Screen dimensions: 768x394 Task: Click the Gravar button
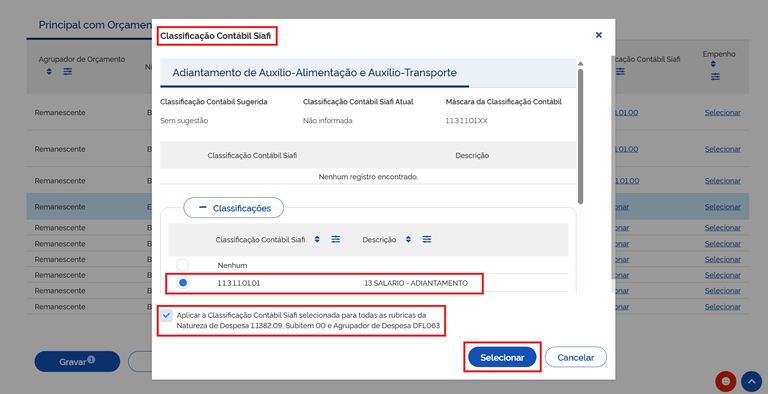coord(77,362)
